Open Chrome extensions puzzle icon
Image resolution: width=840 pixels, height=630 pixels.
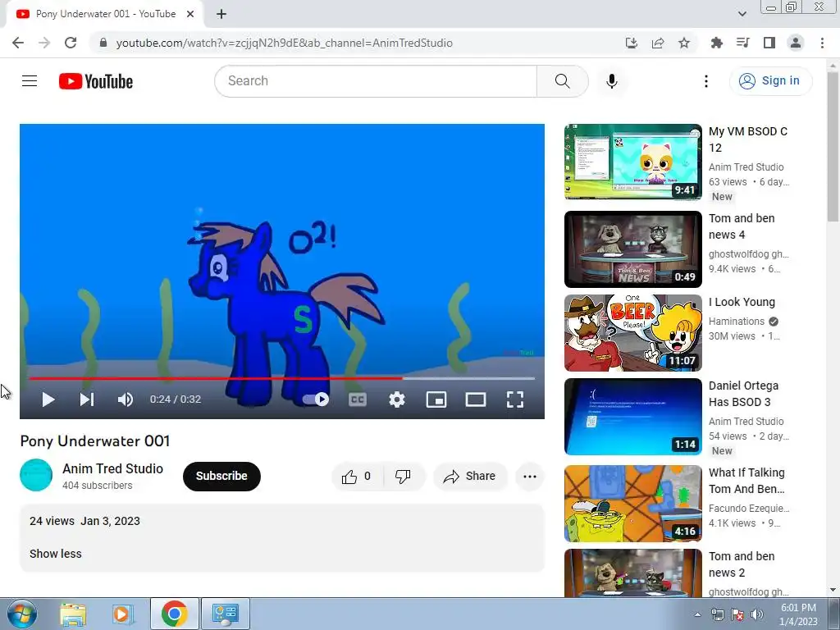coord(717,43)
